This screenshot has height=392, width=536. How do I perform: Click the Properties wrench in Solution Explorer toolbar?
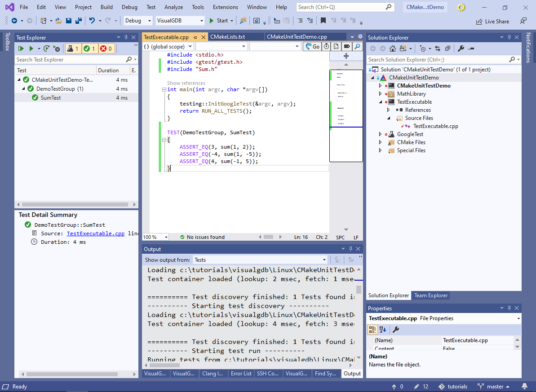pos(461,48)
